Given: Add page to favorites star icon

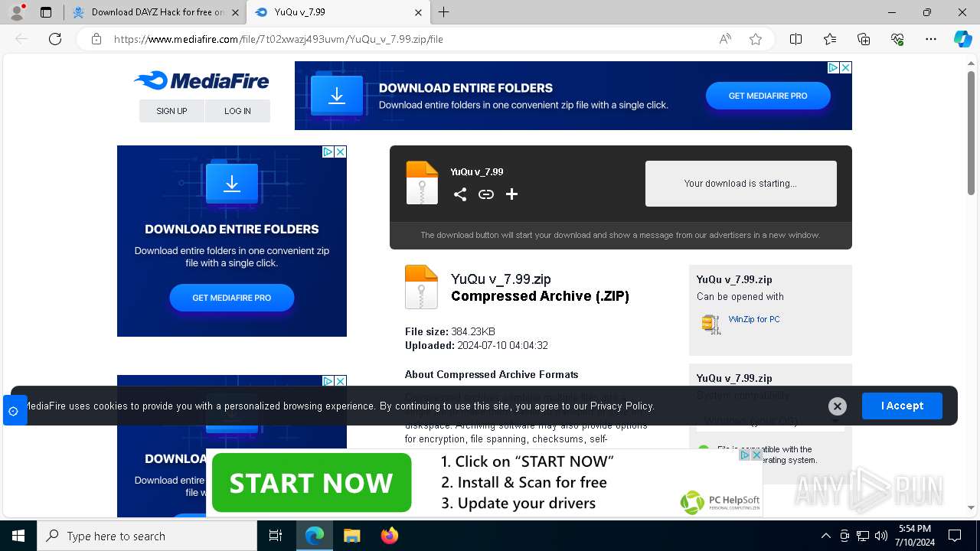Looking at the screenshot, I should coord(756,39).
